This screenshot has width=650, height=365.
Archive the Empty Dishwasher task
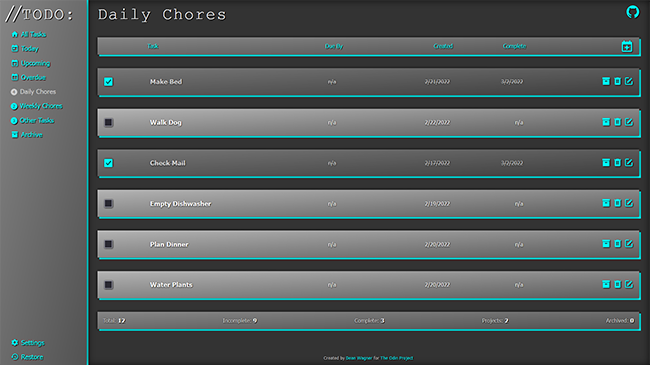pos(606,203)
